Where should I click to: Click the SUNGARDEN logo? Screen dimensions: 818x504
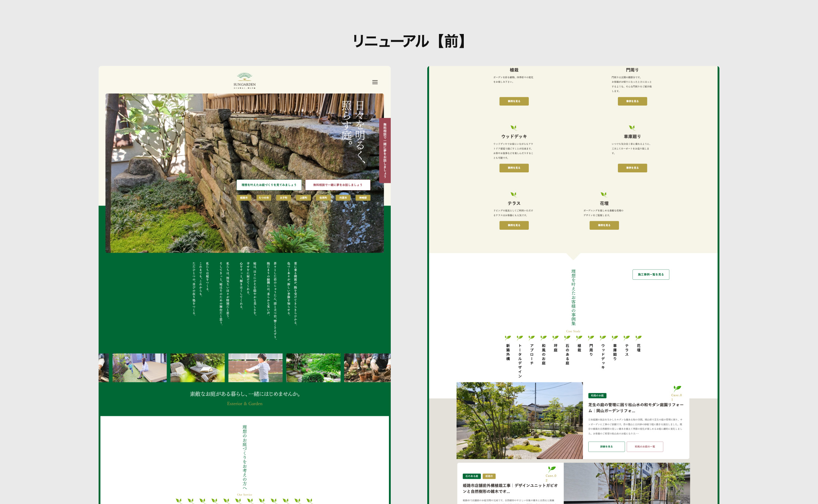244,81
